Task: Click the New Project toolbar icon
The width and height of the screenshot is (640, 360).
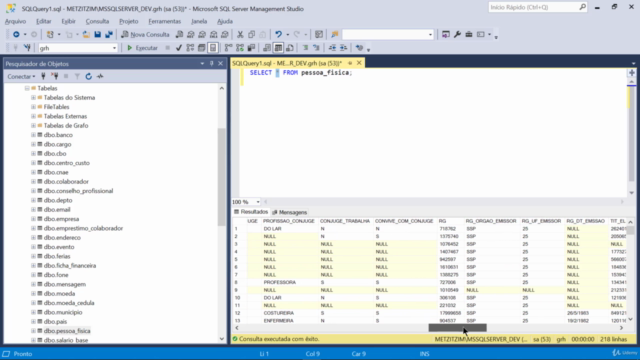Action: point(50,35)
